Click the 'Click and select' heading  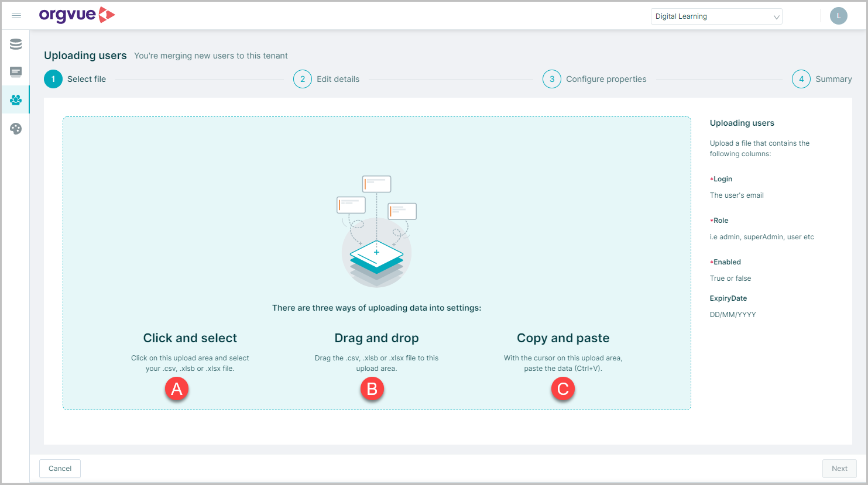(x=190, y=338)
